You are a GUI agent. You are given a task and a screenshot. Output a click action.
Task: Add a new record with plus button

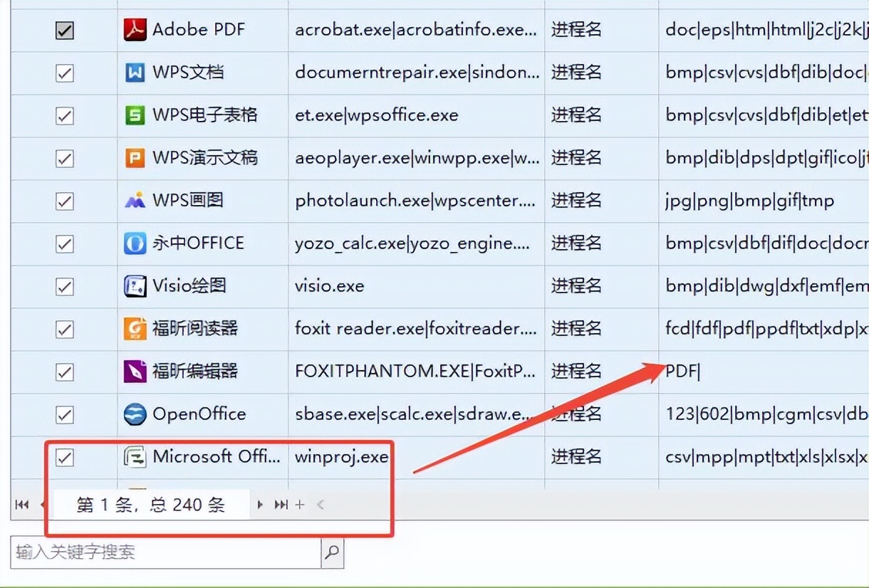click(300, 505)
